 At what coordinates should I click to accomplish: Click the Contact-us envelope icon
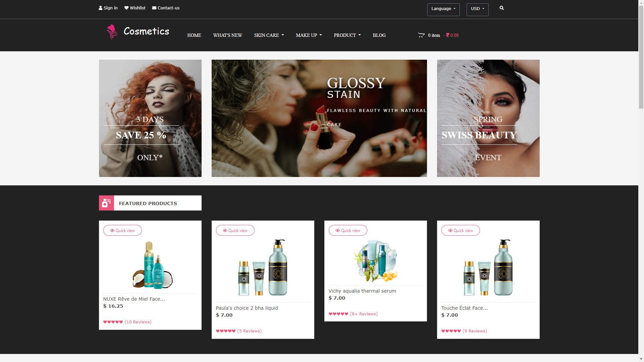click(x=154, y=8)
